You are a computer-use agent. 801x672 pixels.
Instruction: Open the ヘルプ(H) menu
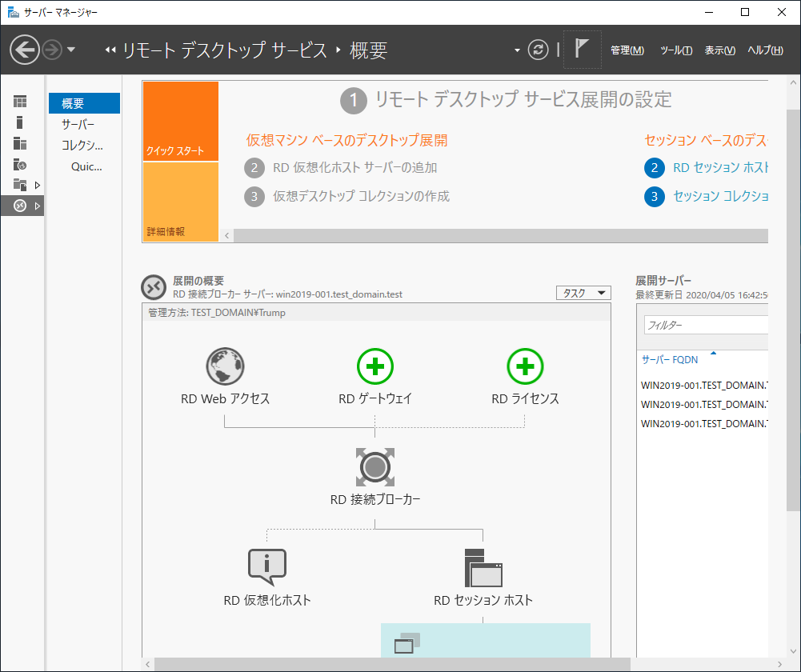(x=765, y=50)
